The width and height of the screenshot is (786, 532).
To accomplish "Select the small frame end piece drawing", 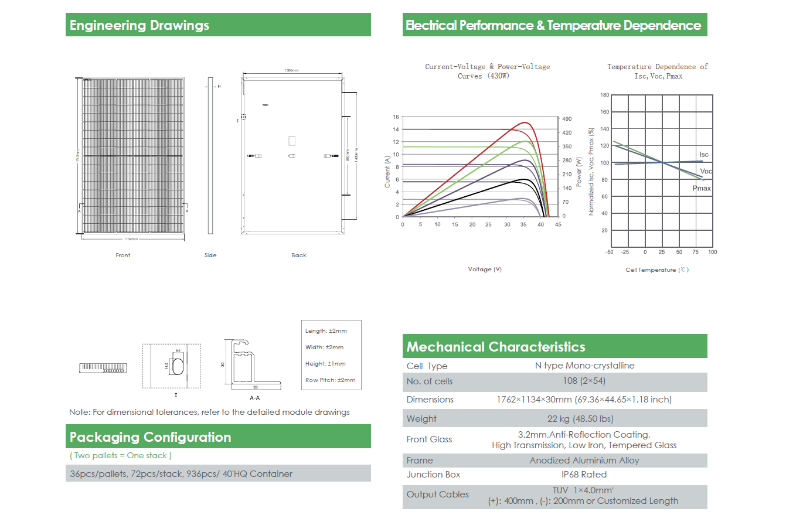I will (x=103, y=368).
